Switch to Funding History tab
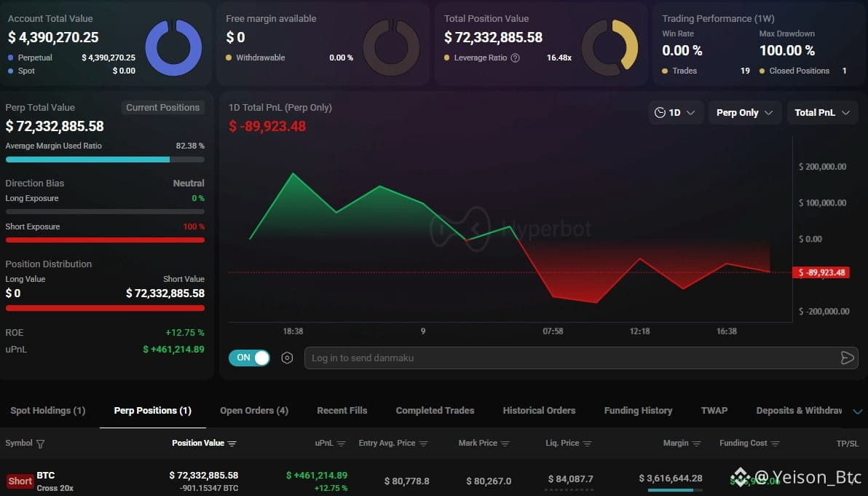The height and width of the screenshot is (496, 868). [639, 410]
